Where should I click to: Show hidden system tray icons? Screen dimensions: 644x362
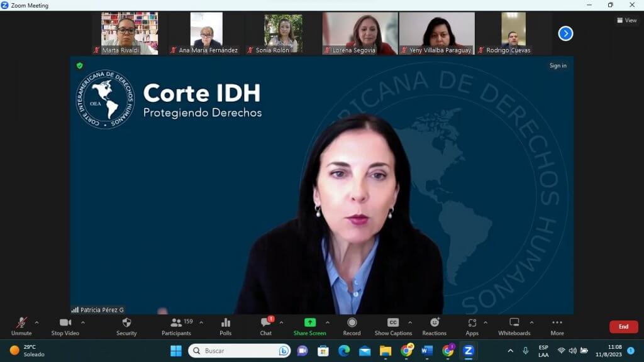pyautogui.click(x=511, y=351)
